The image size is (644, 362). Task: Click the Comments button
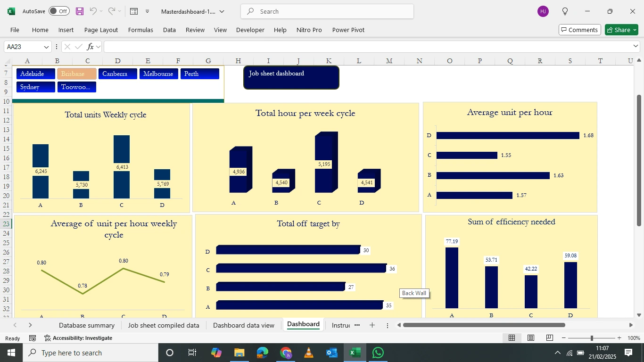[580, 30]
